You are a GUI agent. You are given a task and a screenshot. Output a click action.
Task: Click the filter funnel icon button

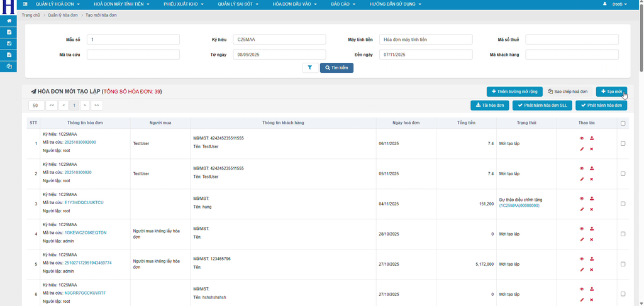tap(311, 68)
